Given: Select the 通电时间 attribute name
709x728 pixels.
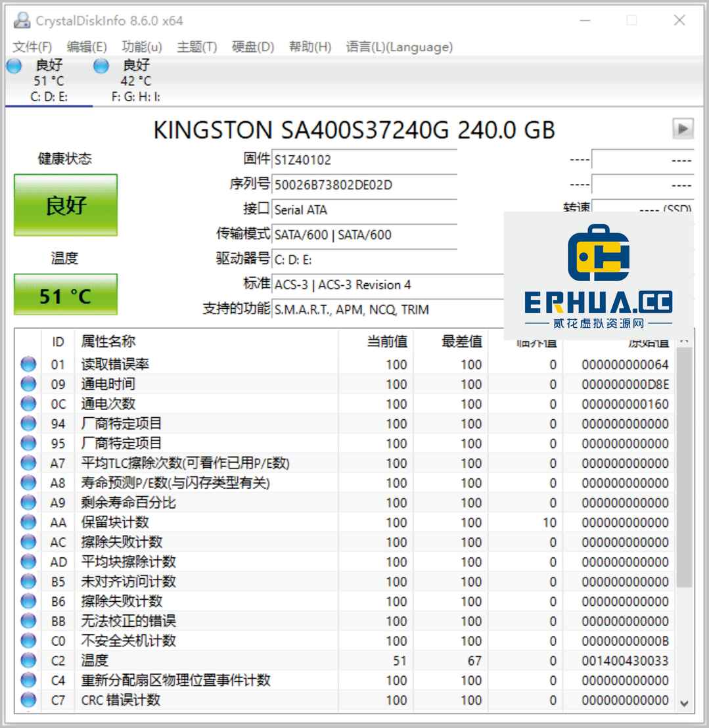Looking at the screenshot, I should (108, 384).
